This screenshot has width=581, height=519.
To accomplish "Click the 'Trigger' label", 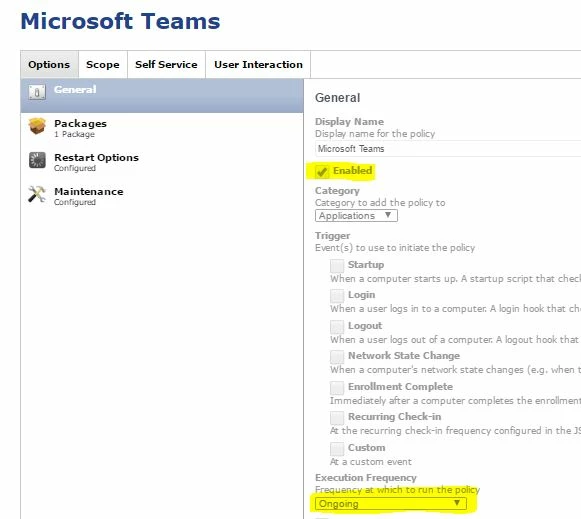I will click(332, 236).
